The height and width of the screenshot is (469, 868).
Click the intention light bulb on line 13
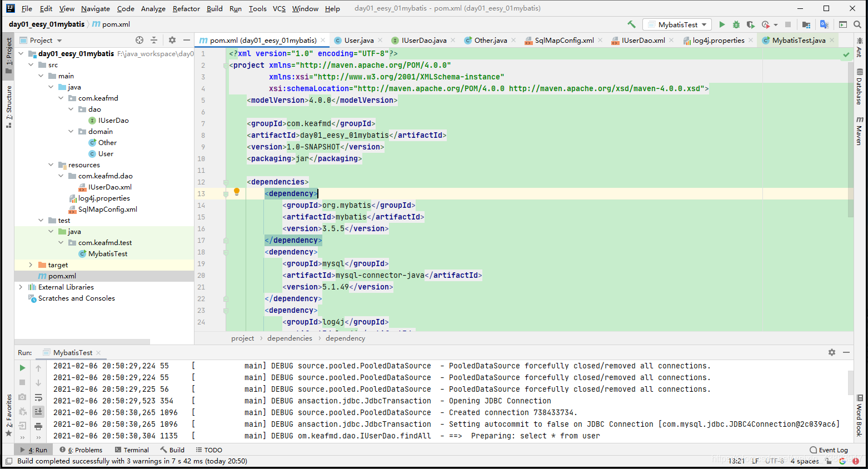237,192
